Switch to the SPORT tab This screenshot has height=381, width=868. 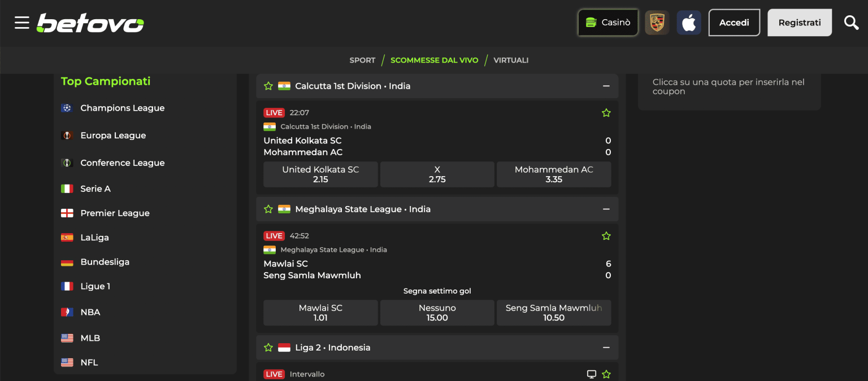362,60
